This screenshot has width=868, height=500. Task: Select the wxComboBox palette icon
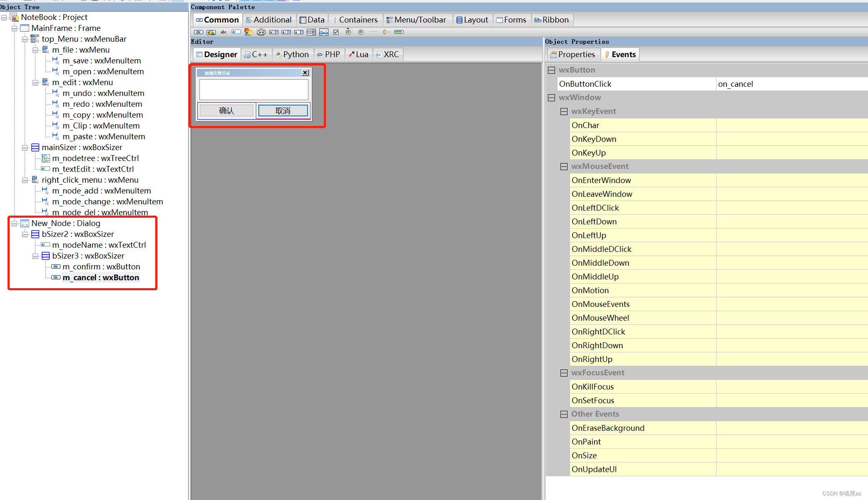274,32
